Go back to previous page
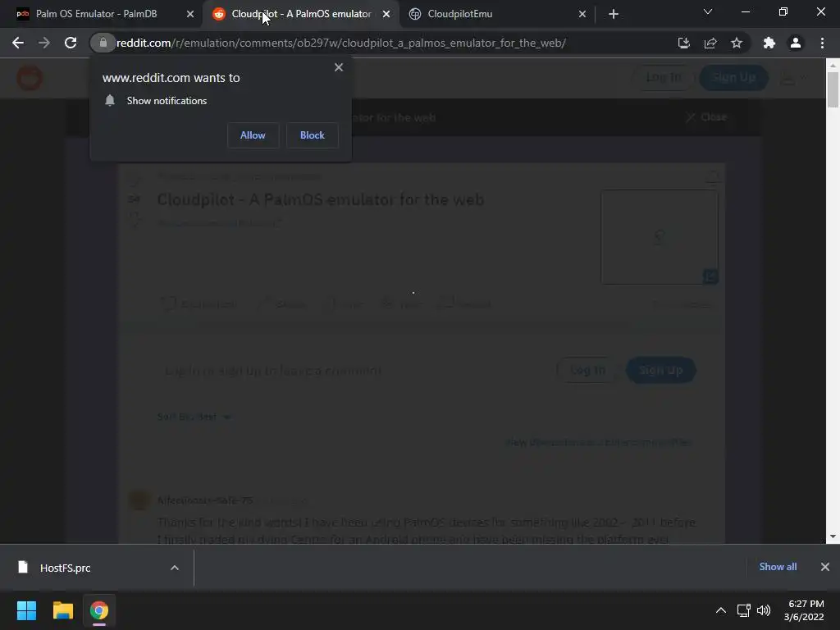840x630 pixels. [18, 43]
